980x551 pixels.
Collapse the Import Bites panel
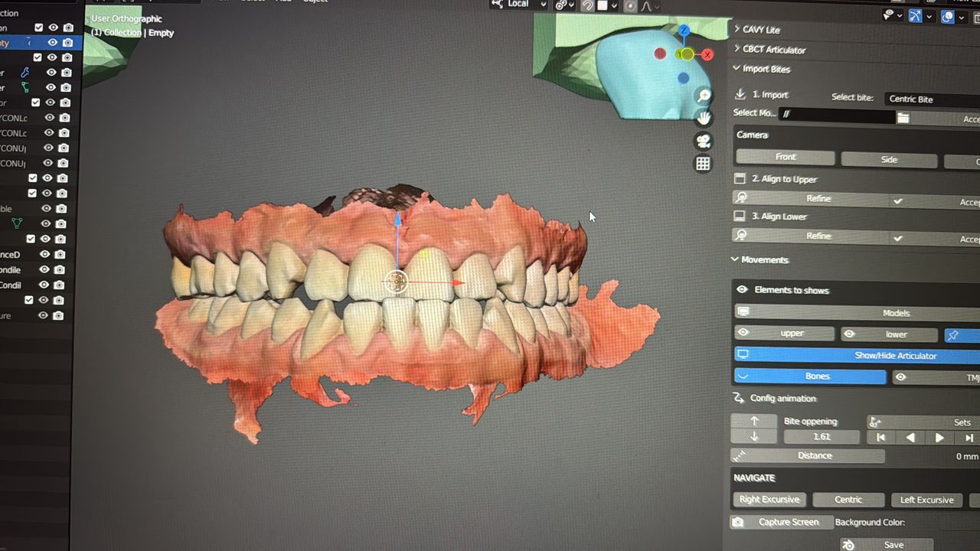coord(766,69)
